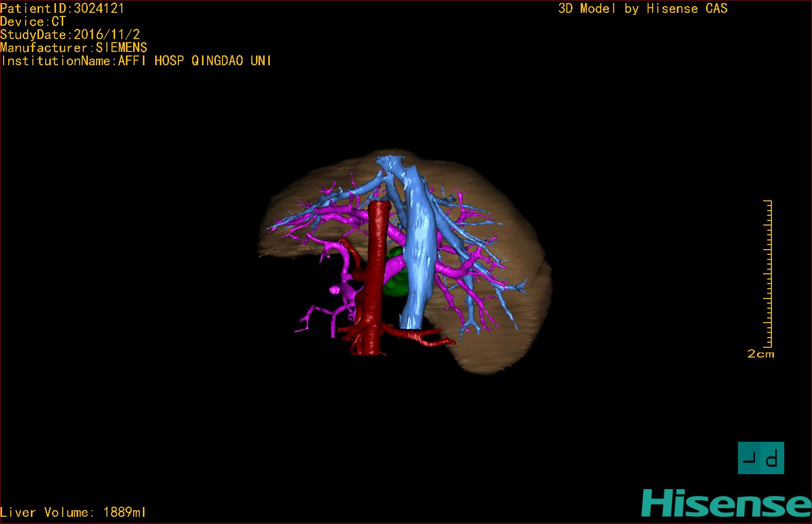Screen dimensions: 812x524
Task: Select the InstitutionName:AFFI HOSP QINGDAO UNI text
Action: [136, 61]
